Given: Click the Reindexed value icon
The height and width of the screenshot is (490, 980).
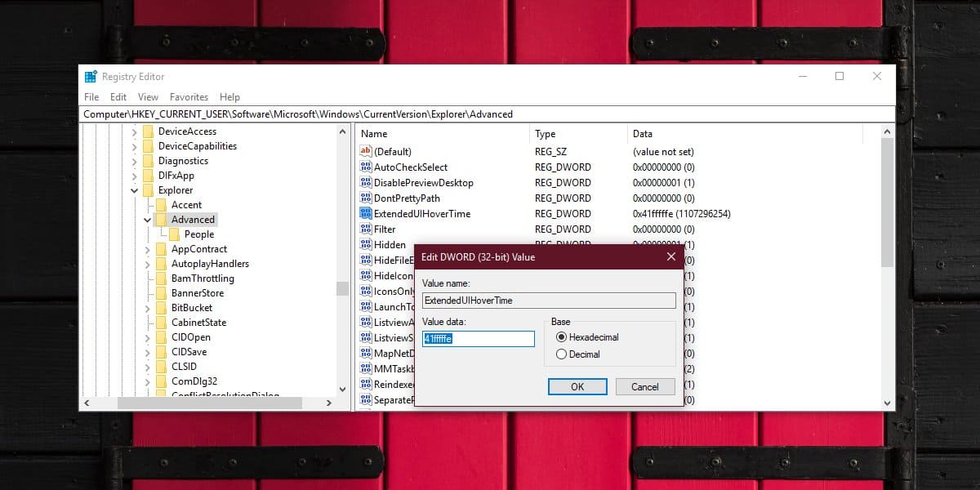Looking at the screenshot, I should (366, 385).
